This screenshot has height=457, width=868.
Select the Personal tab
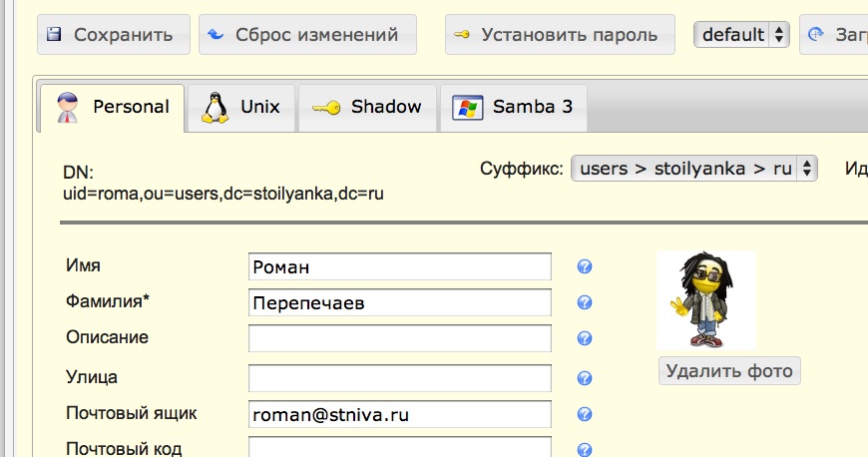112,108
